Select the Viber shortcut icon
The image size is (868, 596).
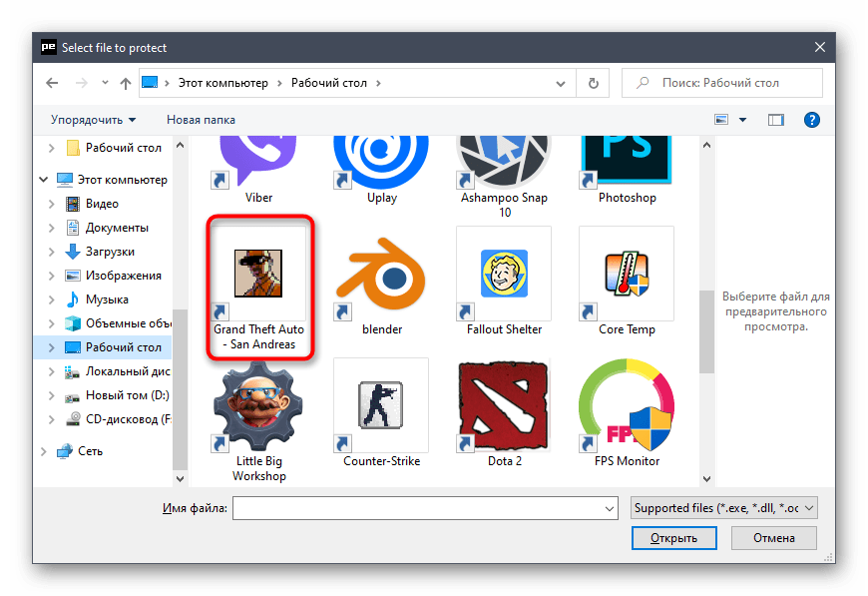[258, 162]
